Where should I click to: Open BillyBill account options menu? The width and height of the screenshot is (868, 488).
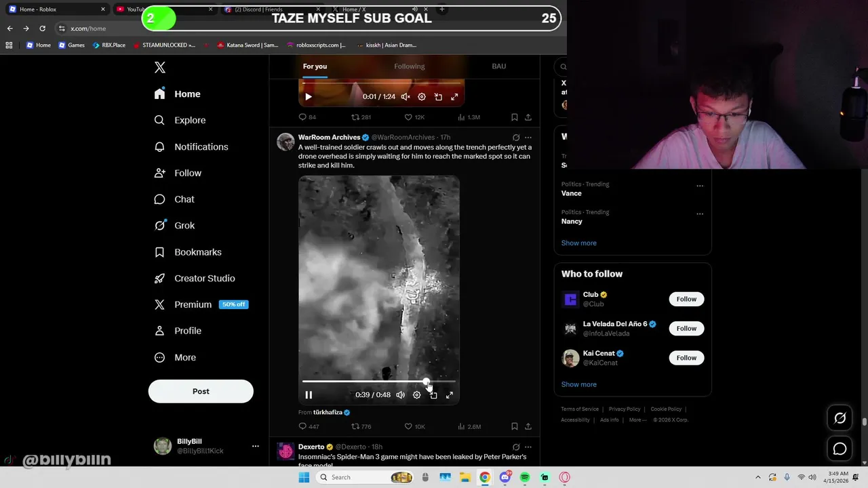click(x=256, y=446)
